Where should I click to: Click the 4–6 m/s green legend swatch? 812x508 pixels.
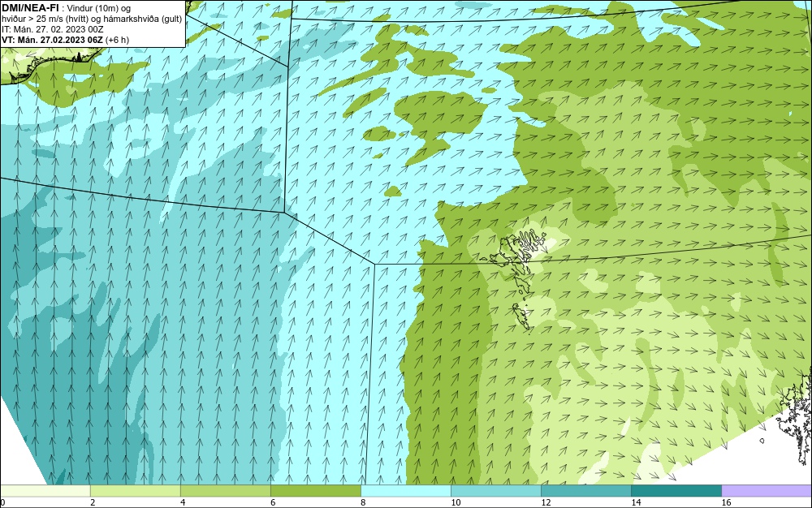click(x=225, y=490)
